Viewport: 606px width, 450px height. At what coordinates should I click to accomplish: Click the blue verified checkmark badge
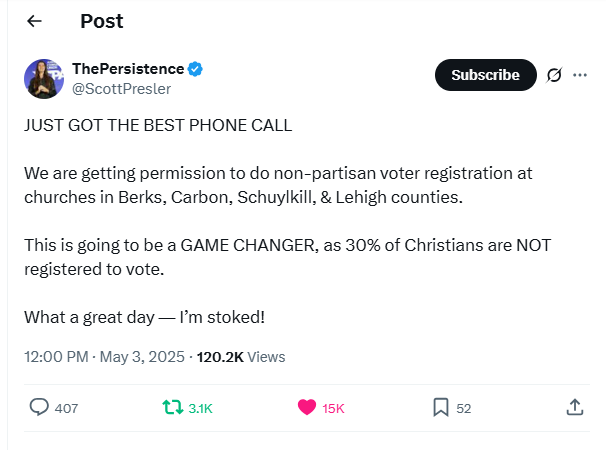coord(195,69)
